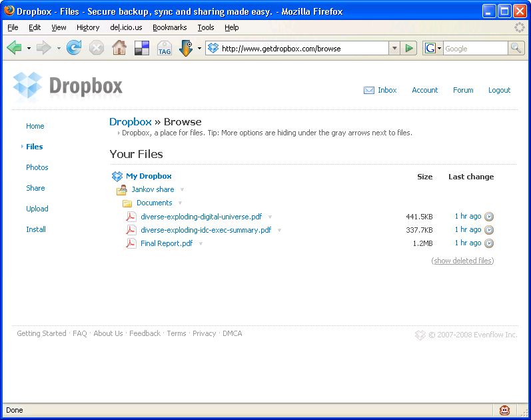Viewport: 531px width, 420px height.
Task: Click the Documents folder icon
Action: point(127,203)
